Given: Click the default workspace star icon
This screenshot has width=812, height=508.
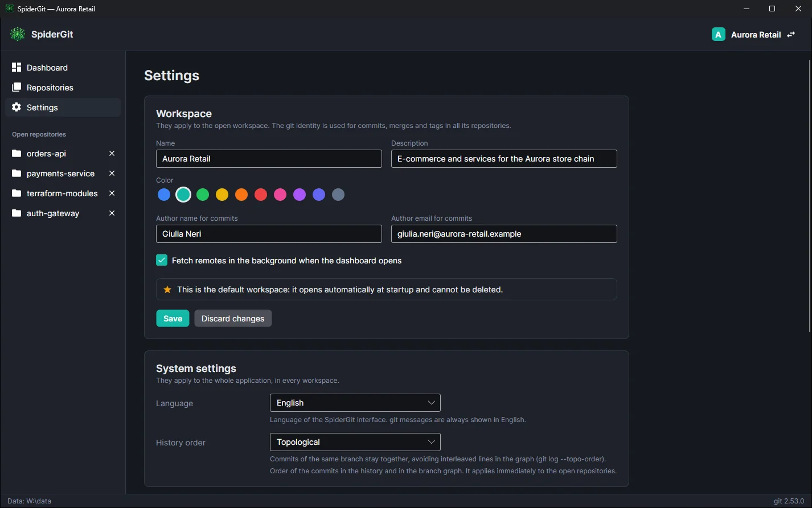Looking at the screenshot, I should coord(167,290).
